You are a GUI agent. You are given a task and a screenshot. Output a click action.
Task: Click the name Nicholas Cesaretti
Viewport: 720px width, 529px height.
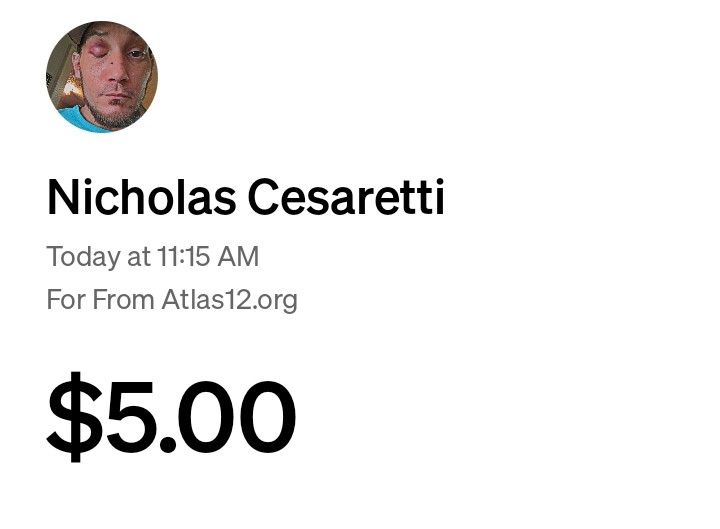245,197
